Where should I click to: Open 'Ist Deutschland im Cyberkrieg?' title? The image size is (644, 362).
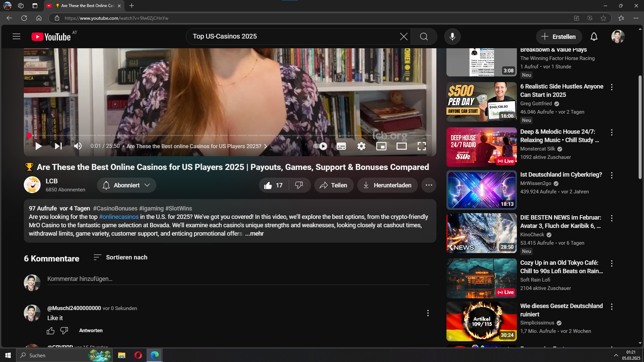(x=561, y=175)
